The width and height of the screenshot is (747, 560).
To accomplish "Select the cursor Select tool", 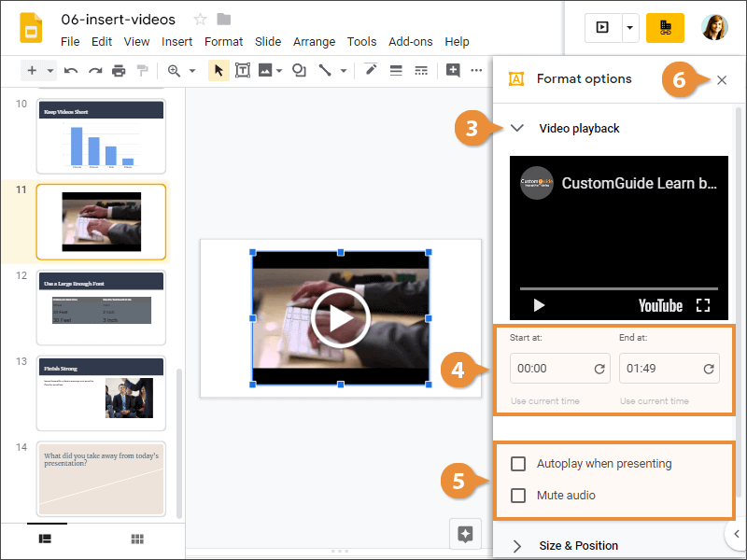I will pyautogui.click(x=218, y=70).
